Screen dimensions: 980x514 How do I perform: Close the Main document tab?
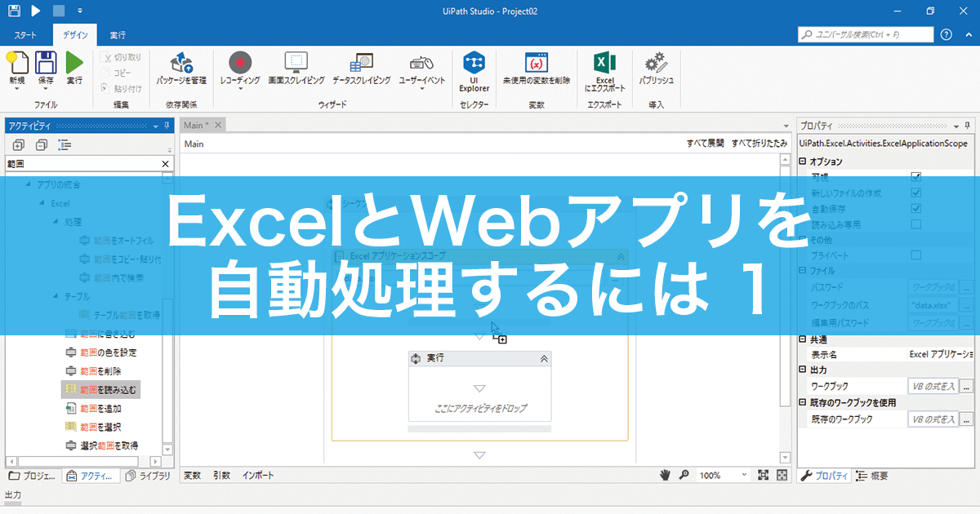(218, 125)
